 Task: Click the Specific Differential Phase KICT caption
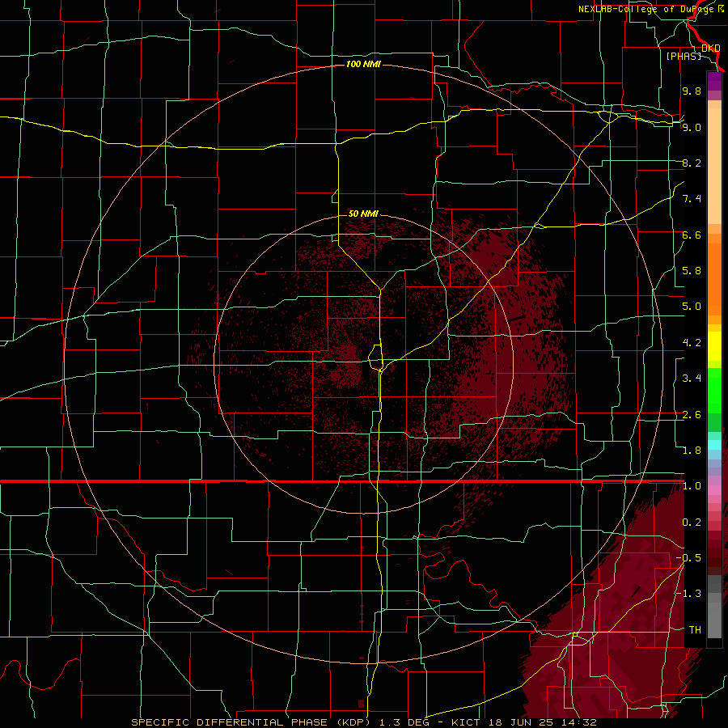364,722
